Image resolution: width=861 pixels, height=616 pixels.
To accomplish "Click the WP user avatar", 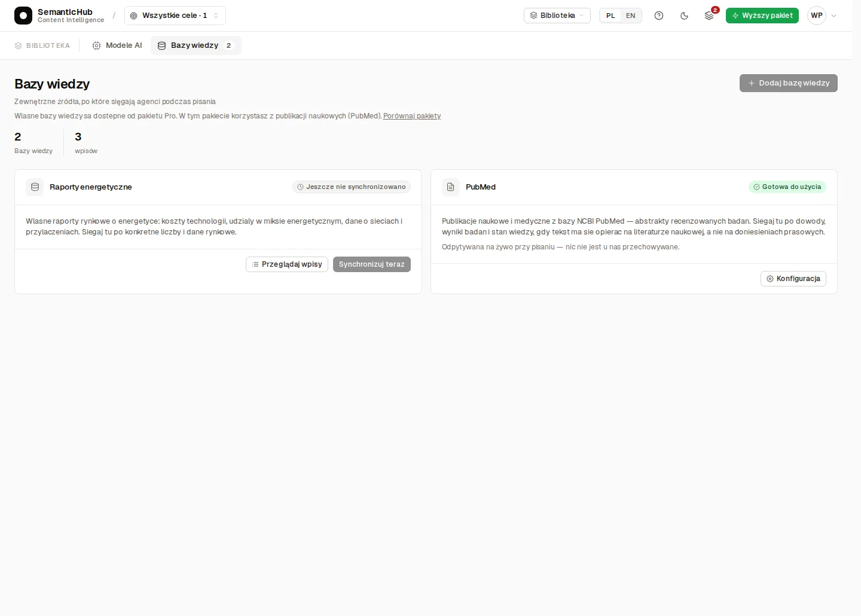I will point(817,16).
